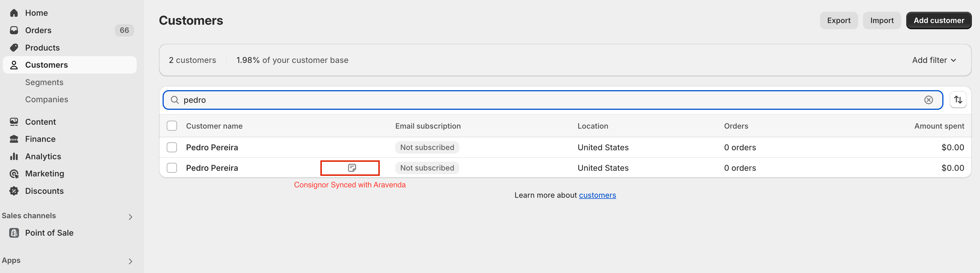Click the Amount spent column header
The width and height of the screenshot is (980, 273).
(939, 126)
